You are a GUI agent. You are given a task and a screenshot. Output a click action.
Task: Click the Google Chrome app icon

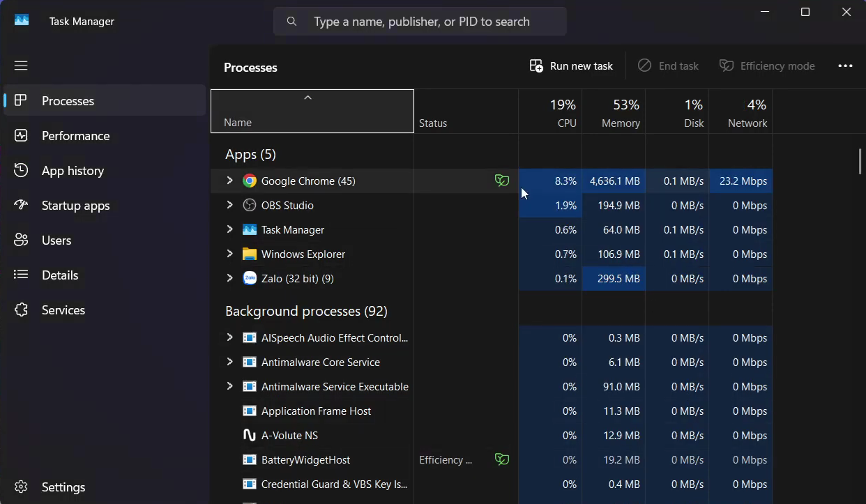250,181
